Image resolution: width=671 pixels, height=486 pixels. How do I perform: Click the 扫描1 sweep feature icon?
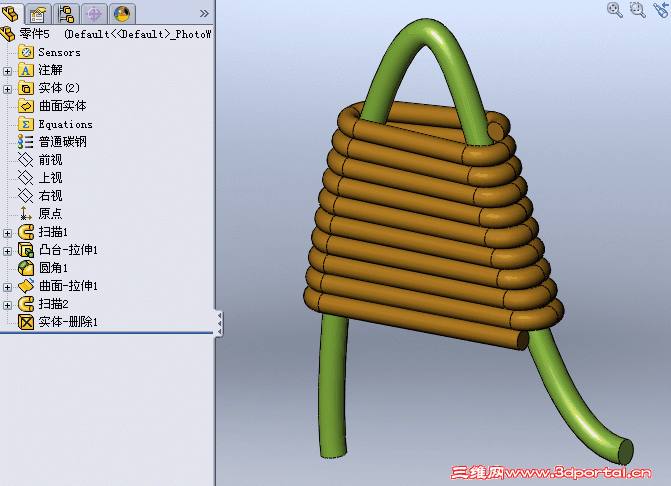[26, 232]
